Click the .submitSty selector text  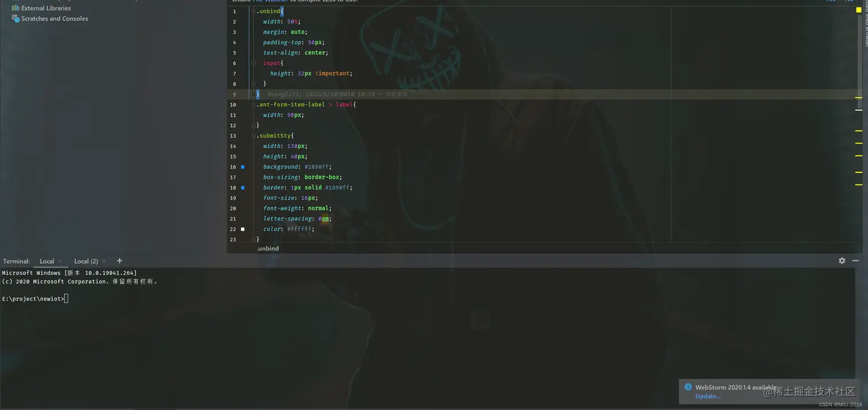click(273, 136)
